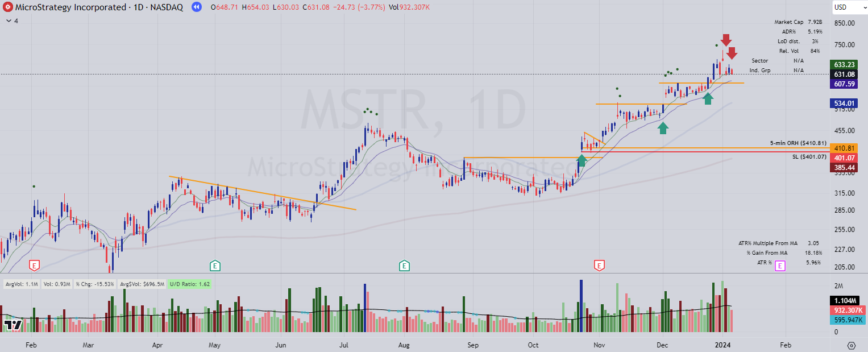Click the Sector N/A row

tap(778, 60)
